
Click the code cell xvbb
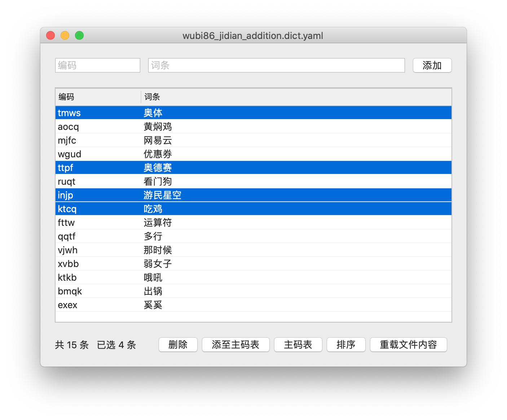tap(68, 264)
